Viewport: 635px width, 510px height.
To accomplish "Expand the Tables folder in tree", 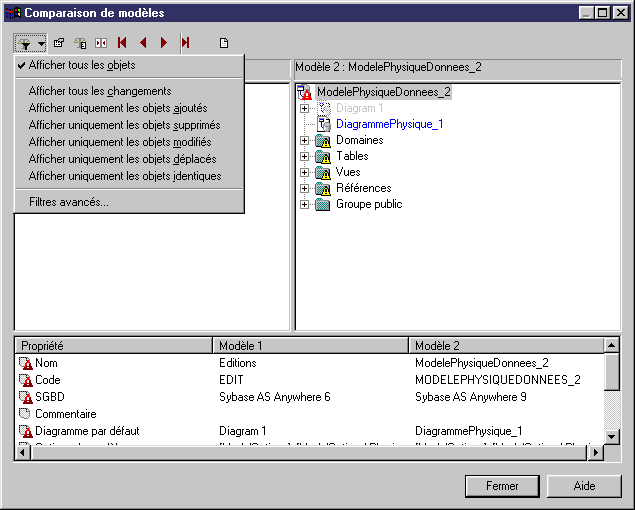I will point(305,157).
